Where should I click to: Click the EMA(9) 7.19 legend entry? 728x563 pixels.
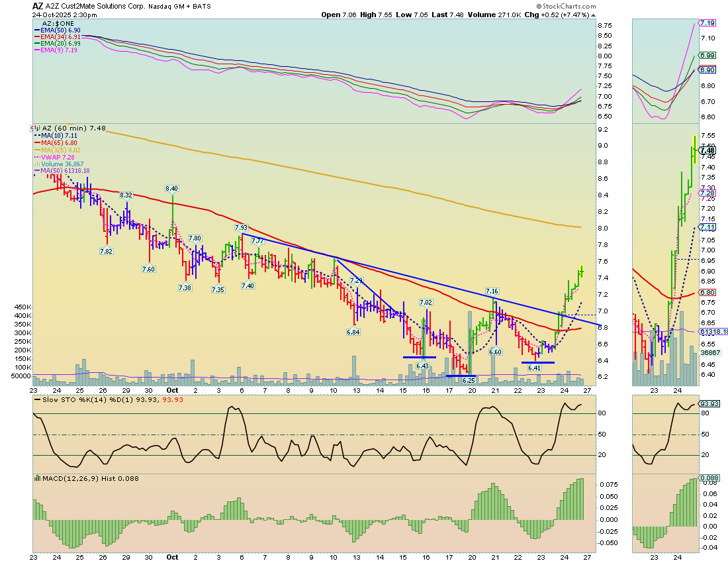60,50
